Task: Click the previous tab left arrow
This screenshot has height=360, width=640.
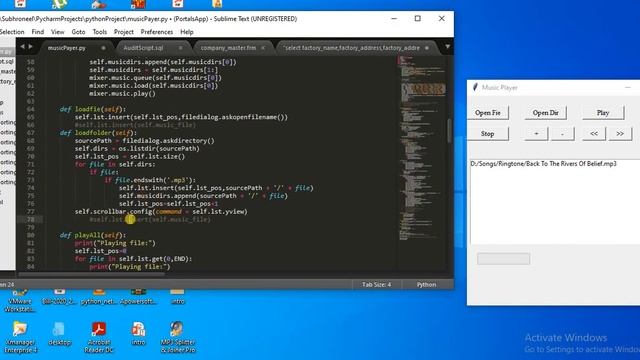Action: click(22, 47)
